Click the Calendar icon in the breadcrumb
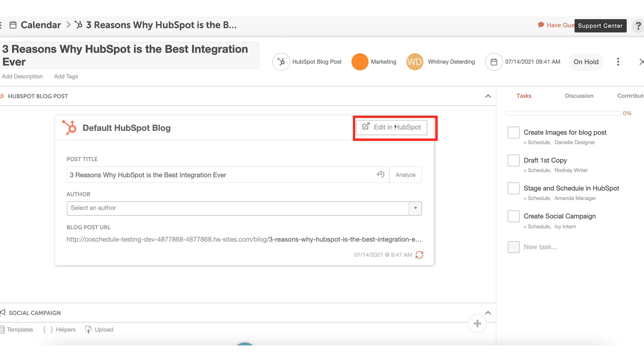The width and height of the screenshot is (644, 362). coord(13,25)
